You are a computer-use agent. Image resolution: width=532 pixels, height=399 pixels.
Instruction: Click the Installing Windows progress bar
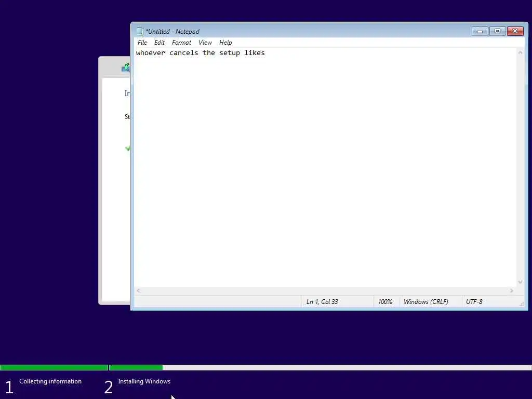pyautogui.click(x=320, y=367)
